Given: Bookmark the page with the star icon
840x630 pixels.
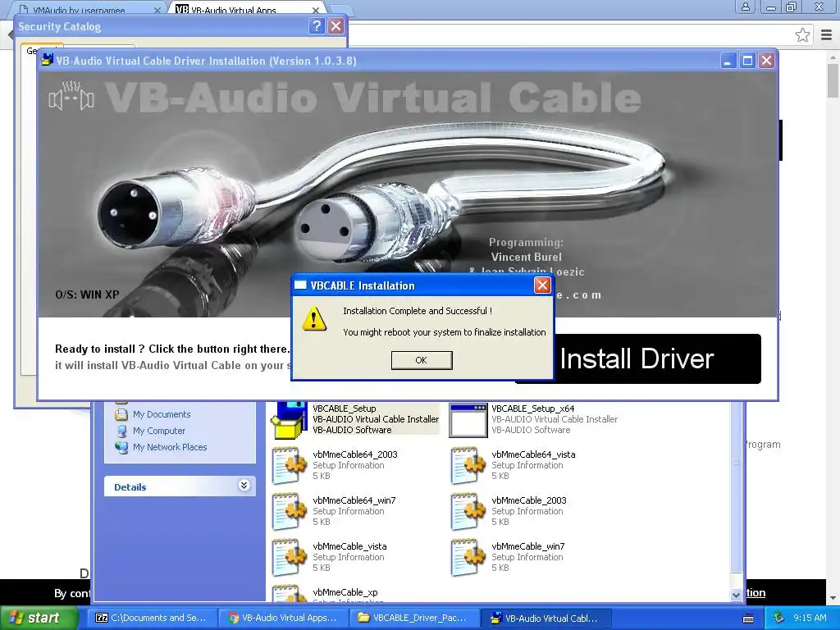Looking at the screenshot, I should (x=802, y=35).
